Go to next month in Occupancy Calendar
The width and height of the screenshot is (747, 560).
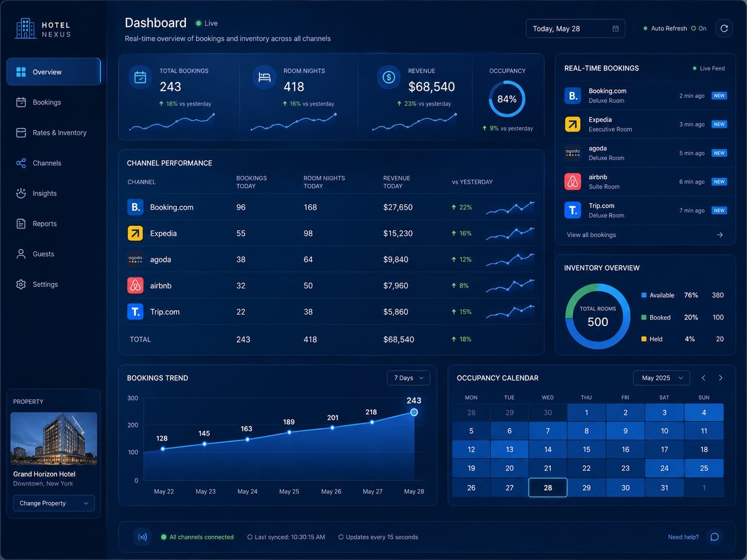point(721,378)
